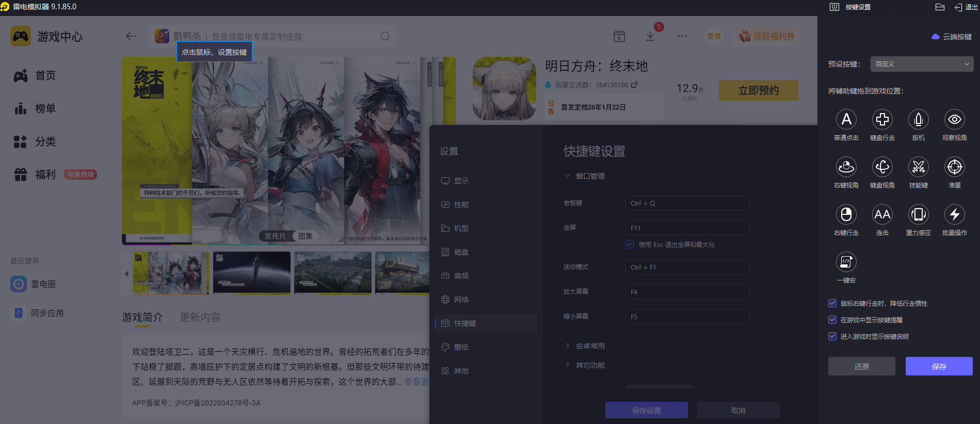Choose the 右键行走 mouse walk icon

coord(846,214)
